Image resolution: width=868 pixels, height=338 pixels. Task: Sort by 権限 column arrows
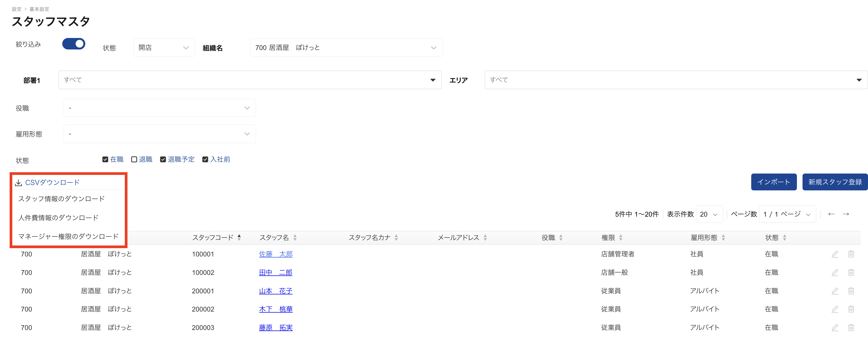pyautogui.click(x=621, y=237)
